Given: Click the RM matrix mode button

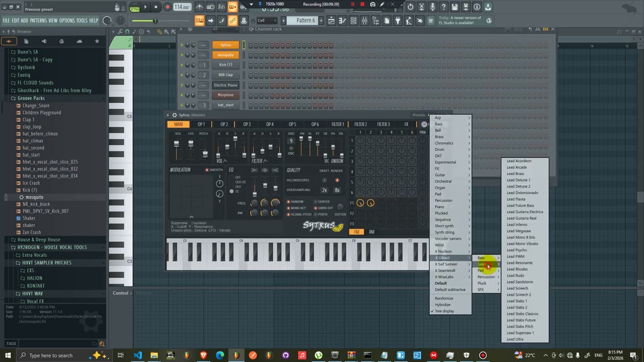Looking at the screenshot, I should click(x=372, y=232).
